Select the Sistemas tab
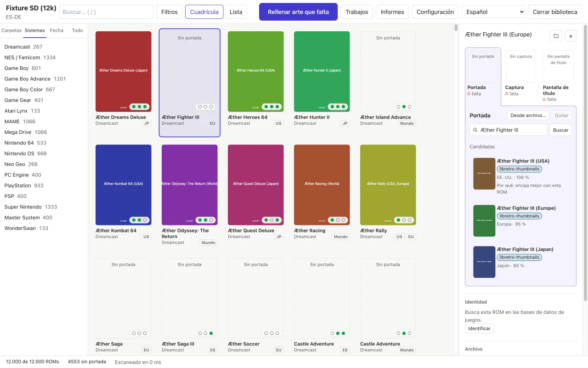The image size is (588, 368). click(35, 30)
